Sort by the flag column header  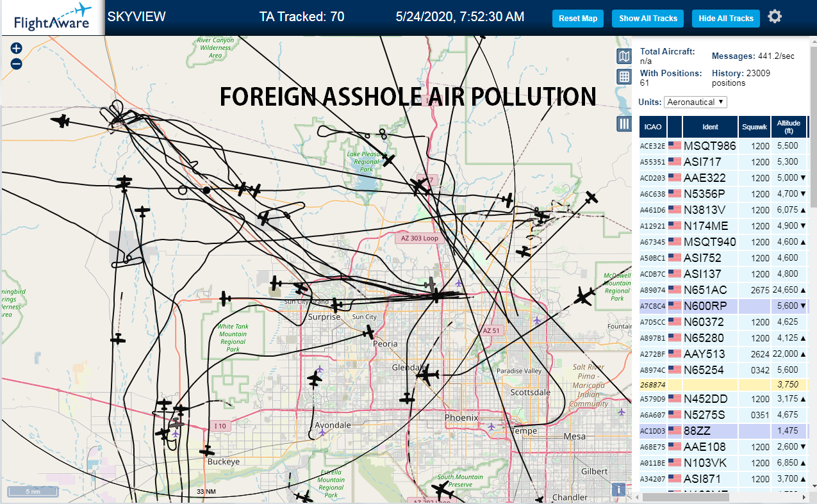click(675, 127)
